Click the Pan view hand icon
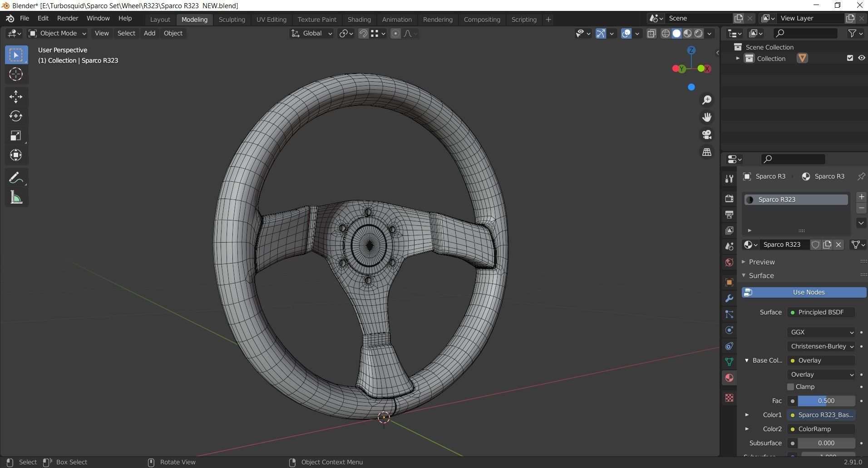This screenshot has width=868, height=468. (x=707, y=117)
